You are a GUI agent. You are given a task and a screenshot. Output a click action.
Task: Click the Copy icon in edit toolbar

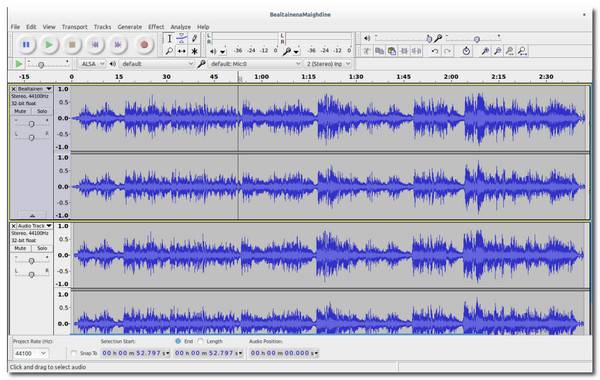379,51
